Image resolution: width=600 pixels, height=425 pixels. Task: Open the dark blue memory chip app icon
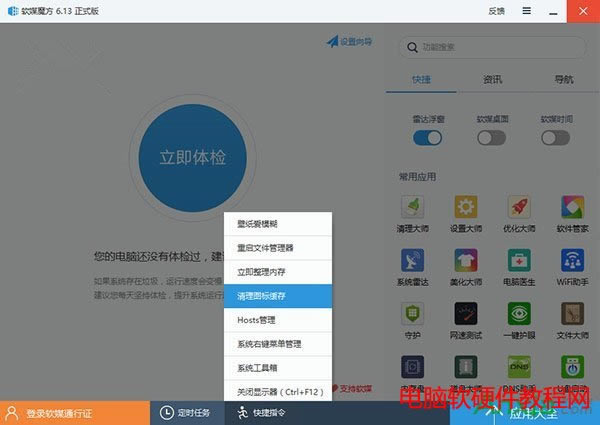click(x=412, y=367)
